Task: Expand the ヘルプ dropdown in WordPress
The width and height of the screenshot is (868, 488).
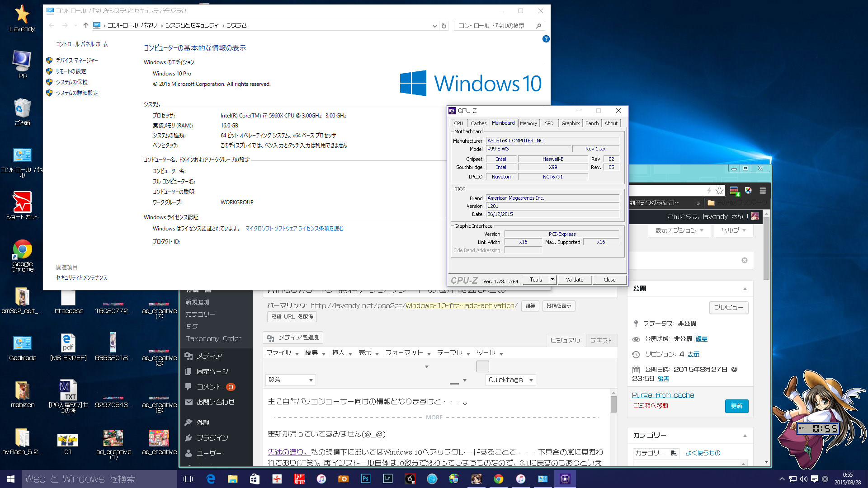Action: pyautogui.click(x=733, y=230)
